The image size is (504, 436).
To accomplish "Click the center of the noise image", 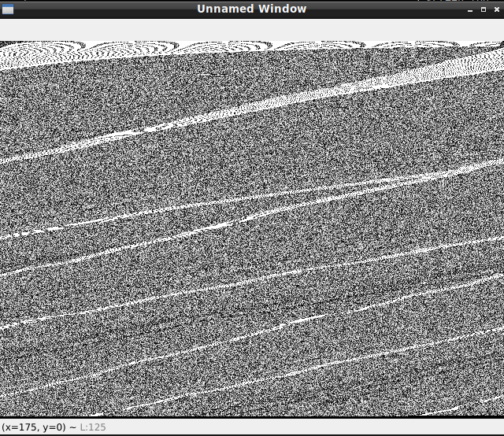I will pos(252,228).
